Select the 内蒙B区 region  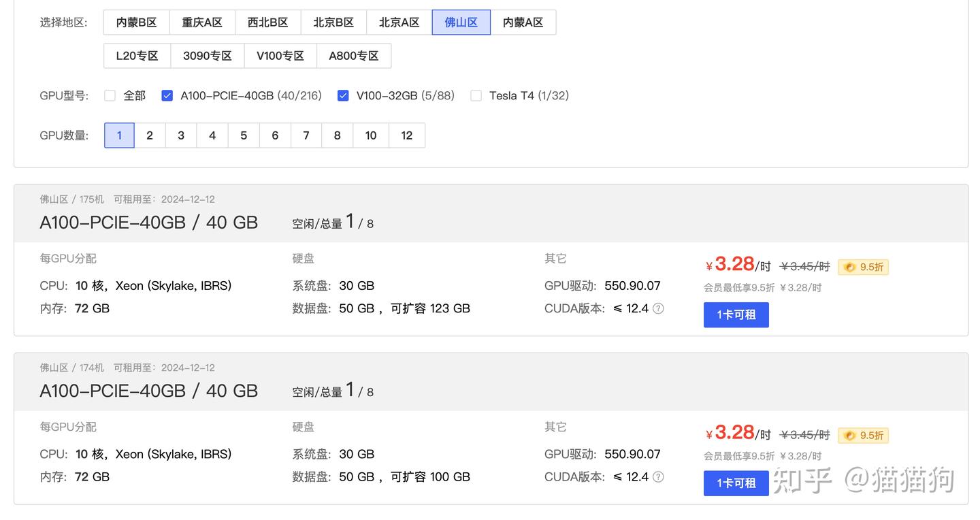137,22
